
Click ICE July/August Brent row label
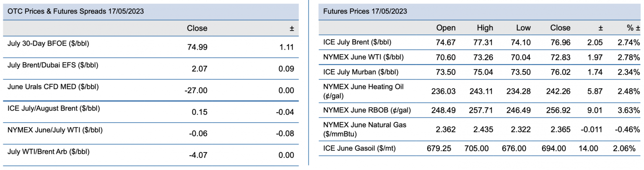click(53, 108)
